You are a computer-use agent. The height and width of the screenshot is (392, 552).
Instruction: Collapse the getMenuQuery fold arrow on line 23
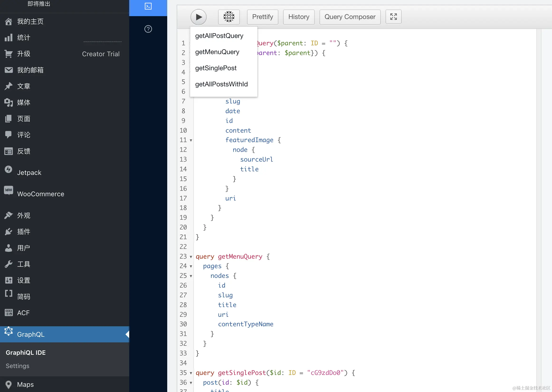[x=191, y=257]
